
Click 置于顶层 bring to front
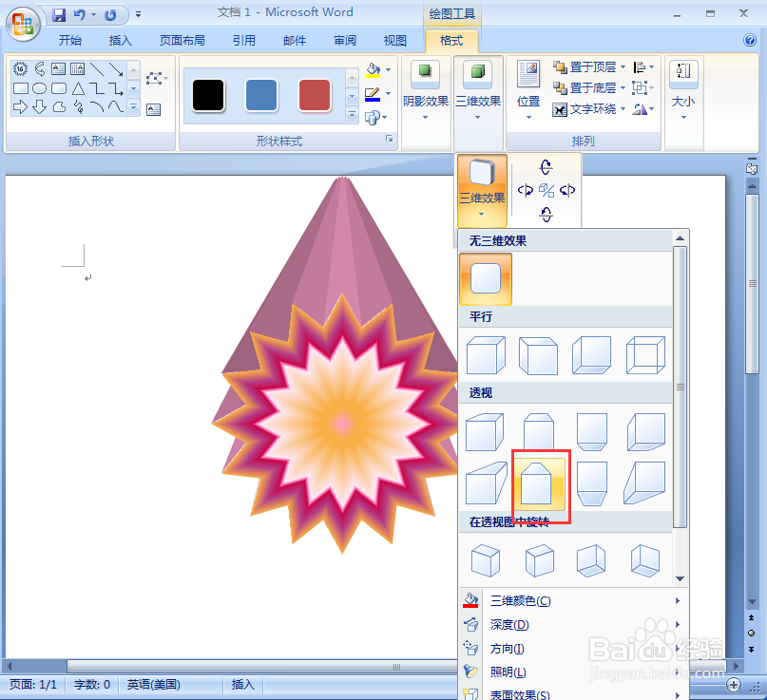(589, 67)
